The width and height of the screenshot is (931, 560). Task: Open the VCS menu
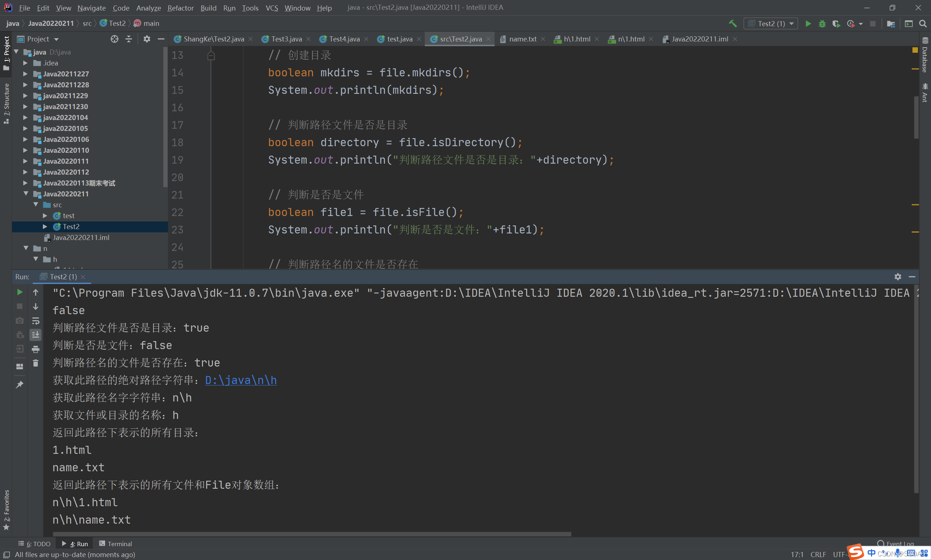click(x=272, y=8)
